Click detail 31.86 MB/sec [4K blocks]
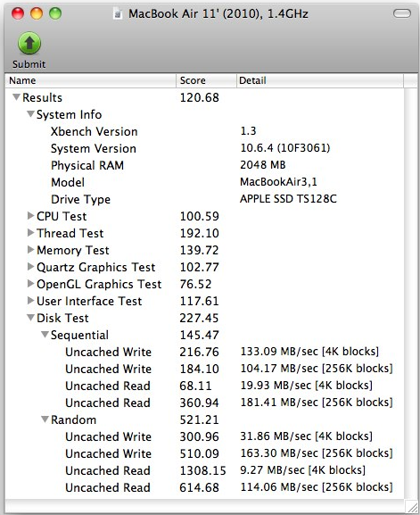Image resolution: width=420 pixels, height=515 pixels. [x=306, y=436]
